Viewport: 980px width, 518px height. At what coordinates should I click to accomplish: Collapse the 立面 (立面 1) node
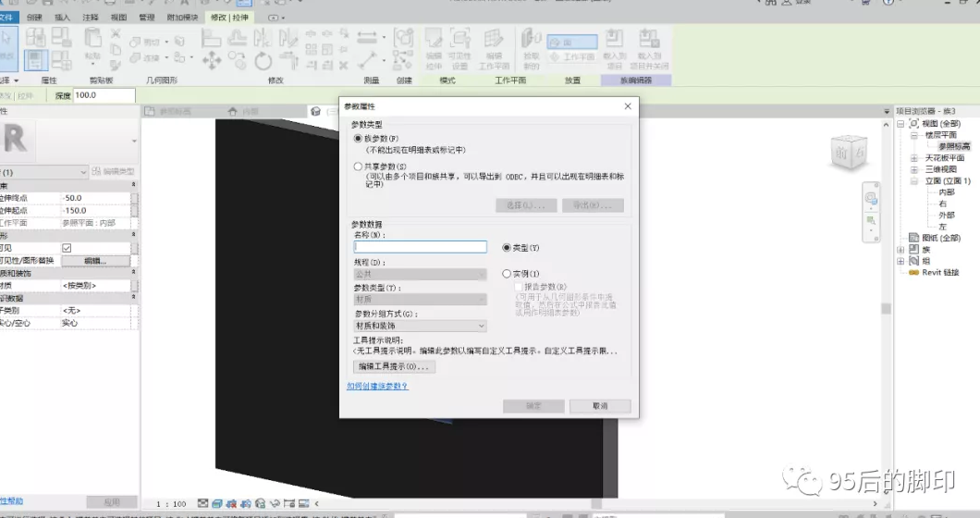[913, 180]
